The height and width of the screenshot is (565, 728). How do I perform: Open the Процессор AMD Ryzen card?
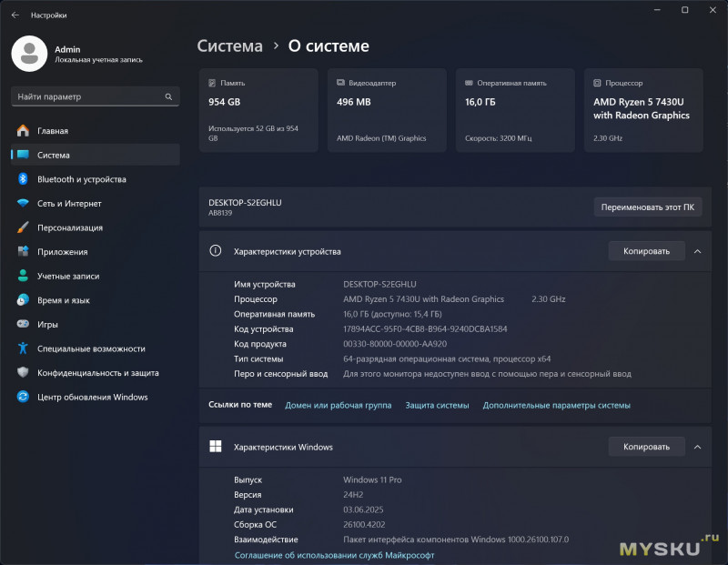643,110
